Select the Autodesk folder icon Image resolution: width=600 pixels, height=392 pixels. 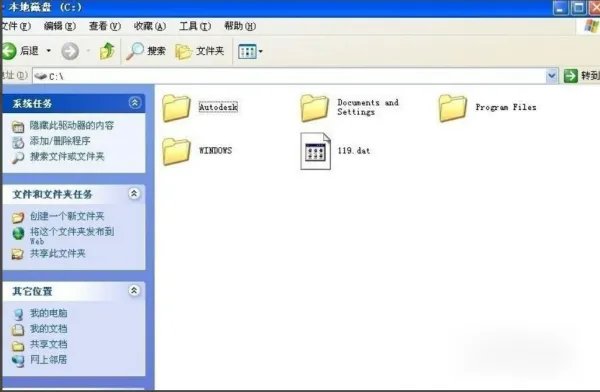tap(176, 108)
